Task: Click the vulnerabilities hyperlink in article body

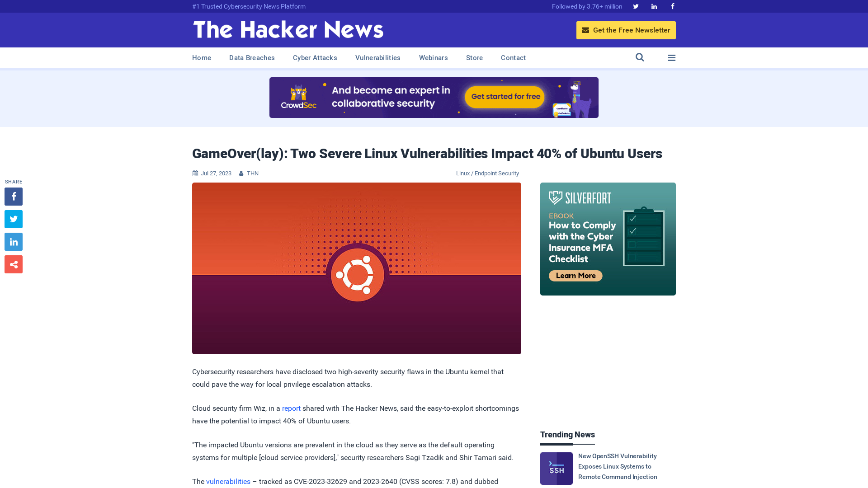Action: pyautogui.click(x=228, y=481)
